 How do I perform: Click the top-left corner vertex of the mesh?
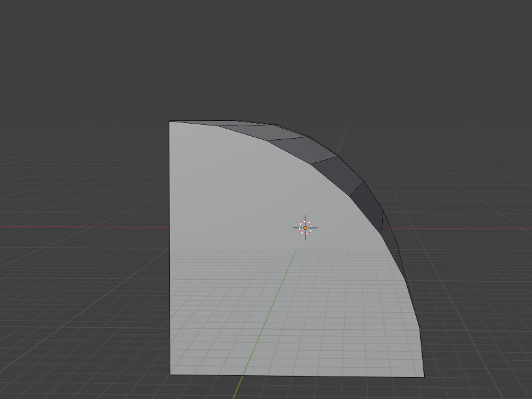[x=170, y=122]
